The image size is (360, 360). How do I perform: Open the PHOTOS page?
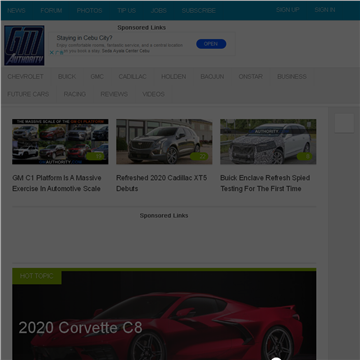pos(89,11)
